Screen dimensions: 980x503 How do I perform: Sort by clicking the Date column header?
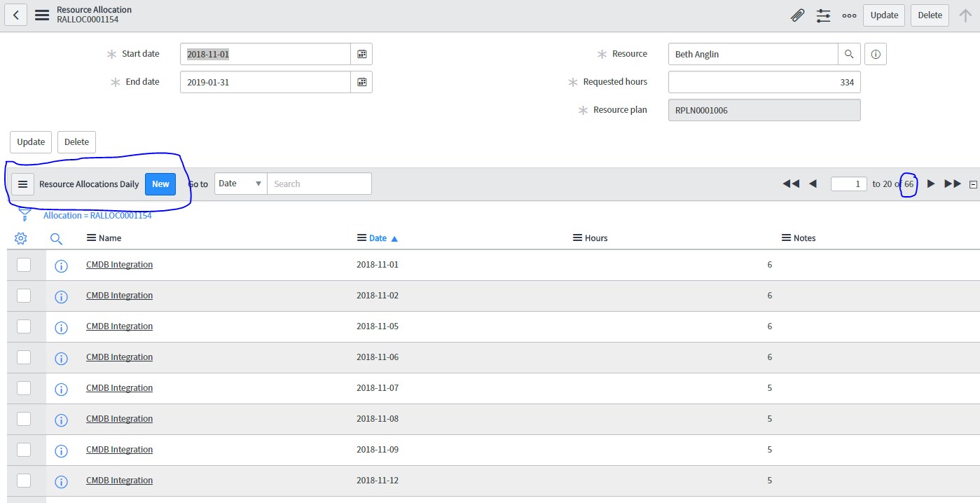click(378, 237)
